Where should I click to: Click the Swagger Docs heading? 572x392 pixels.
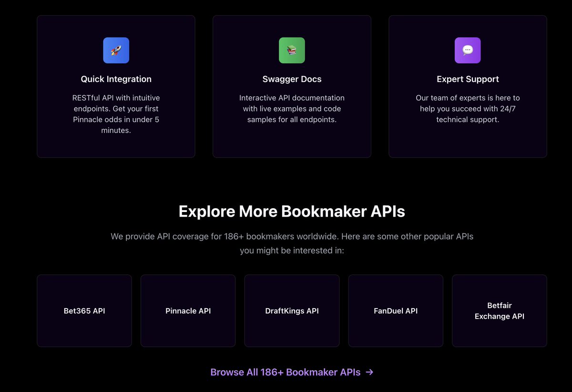click(x=292, y=79)
